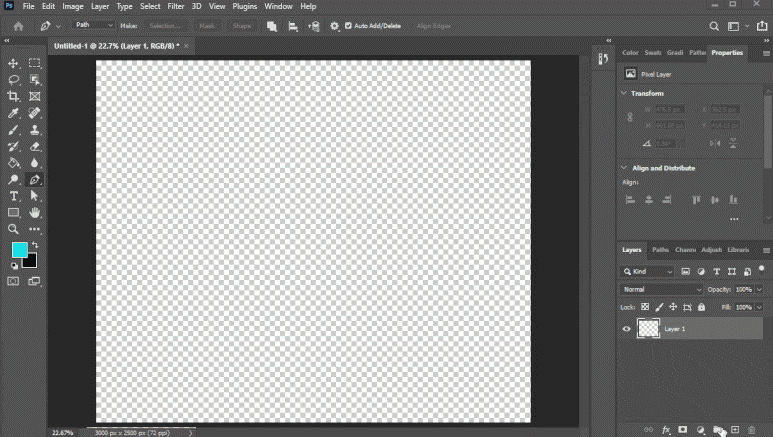This screenshot has height=437, width=773.
Task: Toggle lock transparent pixels
Action: (645, 307)
